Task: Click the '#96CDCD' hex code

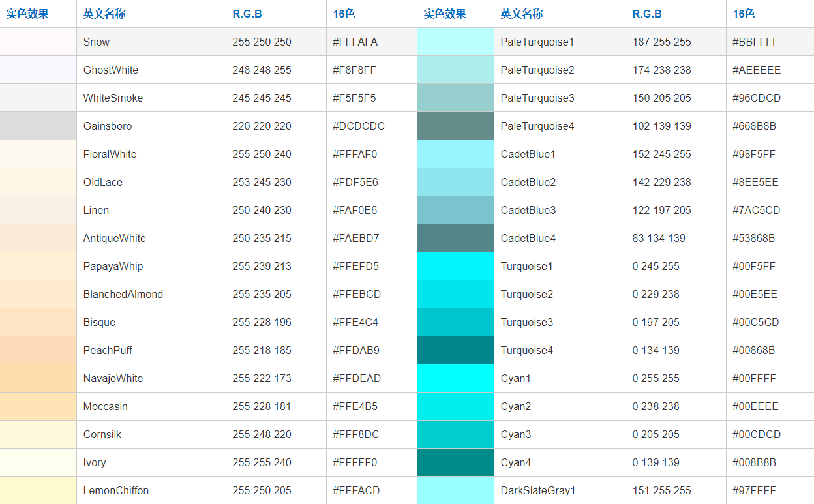Action: (x=757, y=98)
